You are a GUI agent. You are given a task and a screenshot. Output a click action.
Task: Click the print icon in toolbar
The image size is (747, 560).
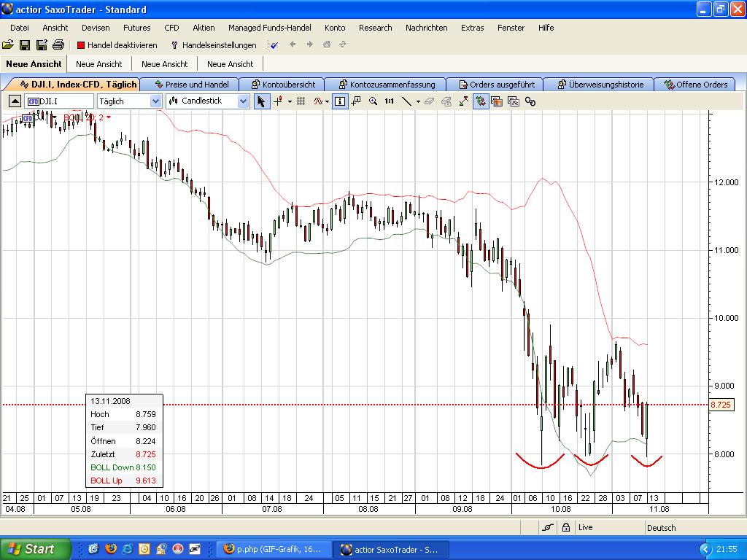click(x=58, y=45)
